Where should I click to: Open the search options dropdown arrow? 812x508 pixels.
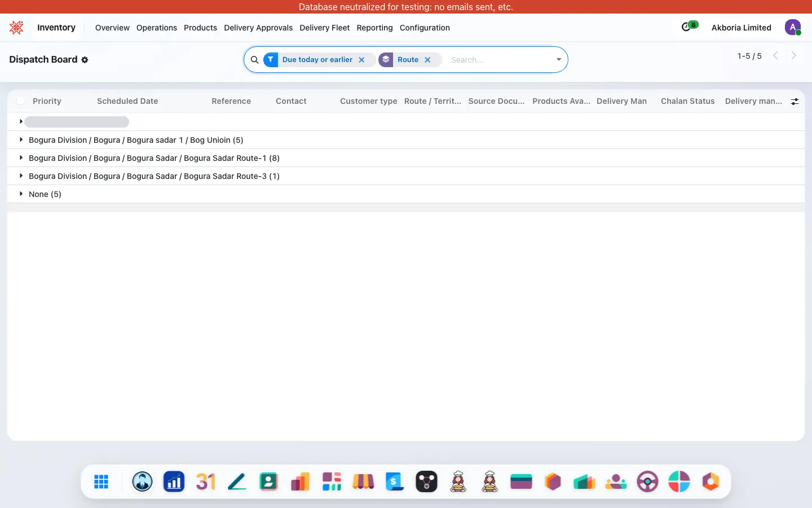pyautogui.click(x=559, y=60)
